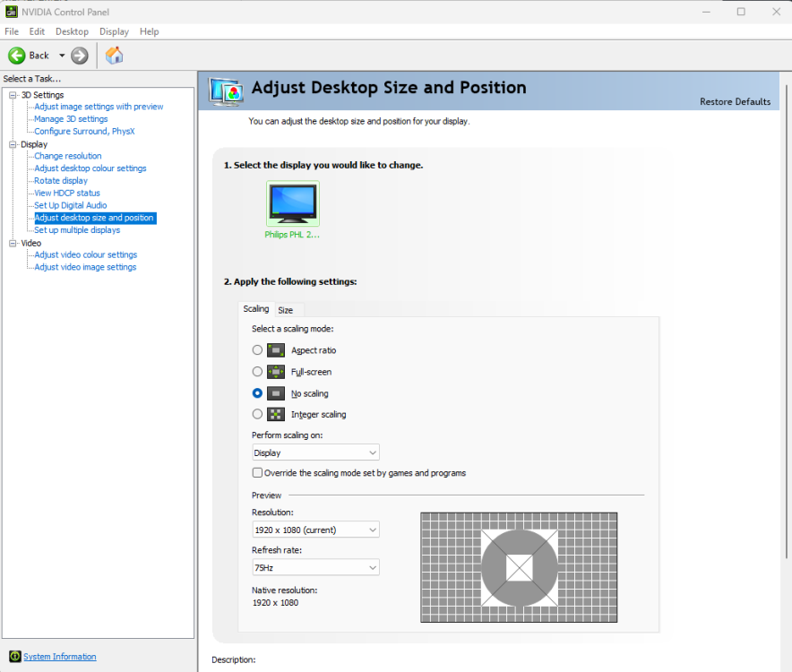This screenshot has width=792, height=672.
Task: Open the Refresh rate dropdown
Action: 315,567
